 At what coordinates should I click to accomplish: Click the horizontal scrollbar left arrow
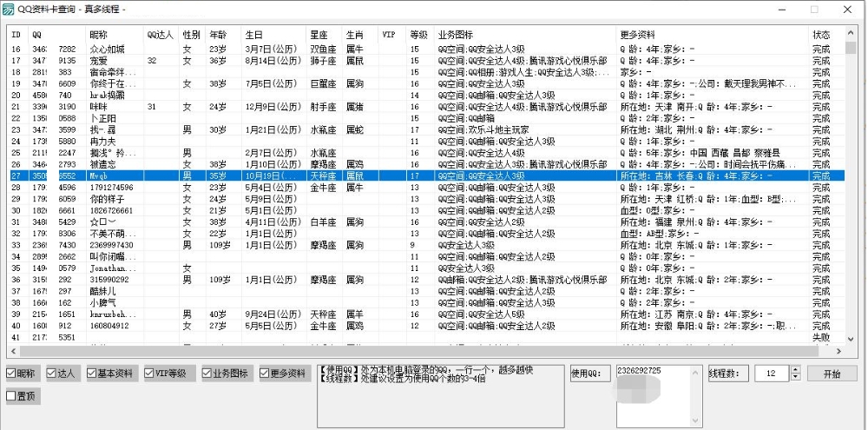click(x=14, y=351)
